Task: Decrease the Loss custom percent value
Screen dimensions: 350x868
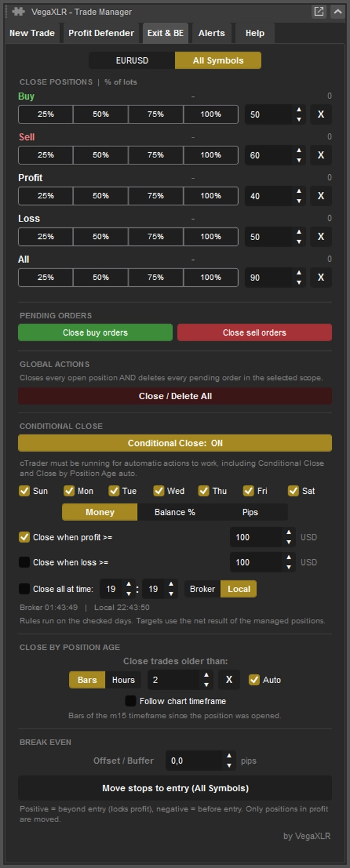Action: click(299, 242)
